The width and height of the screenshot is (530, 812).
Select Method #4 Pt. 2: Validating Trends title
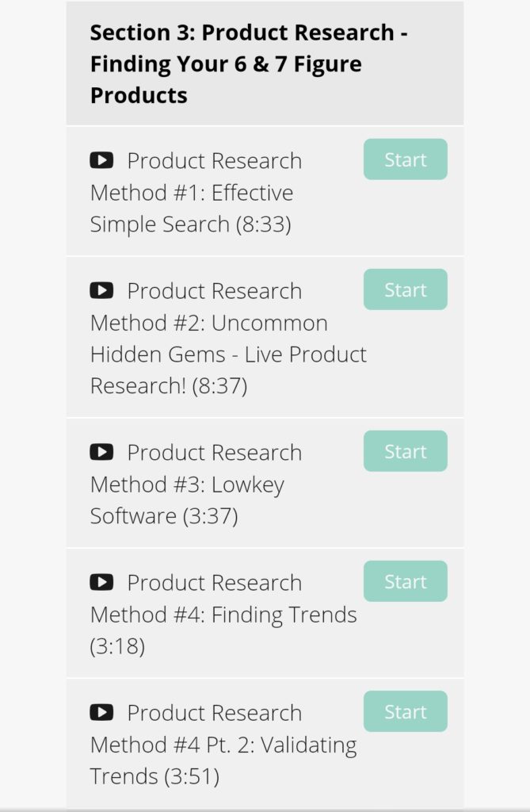pos(223,745)
